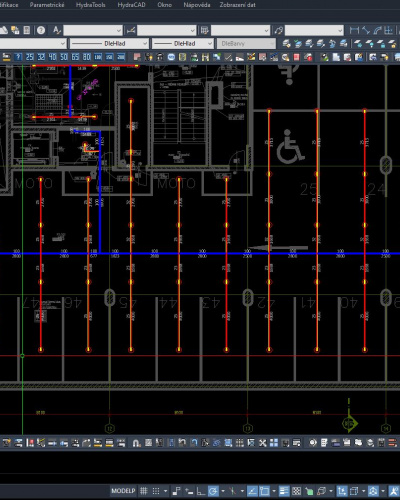Open the multileader style dropdown

[314, 31]
